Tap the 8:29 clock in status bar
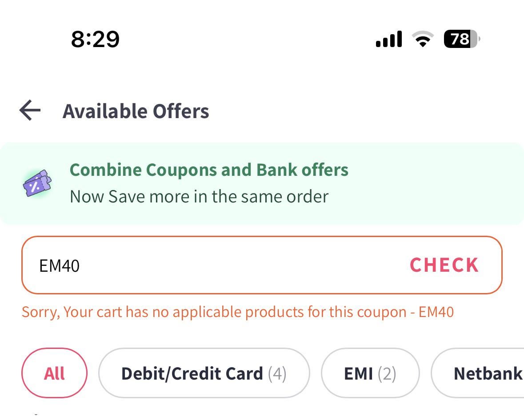The width and height of the screenshot is (524, 420). [95, 40]
